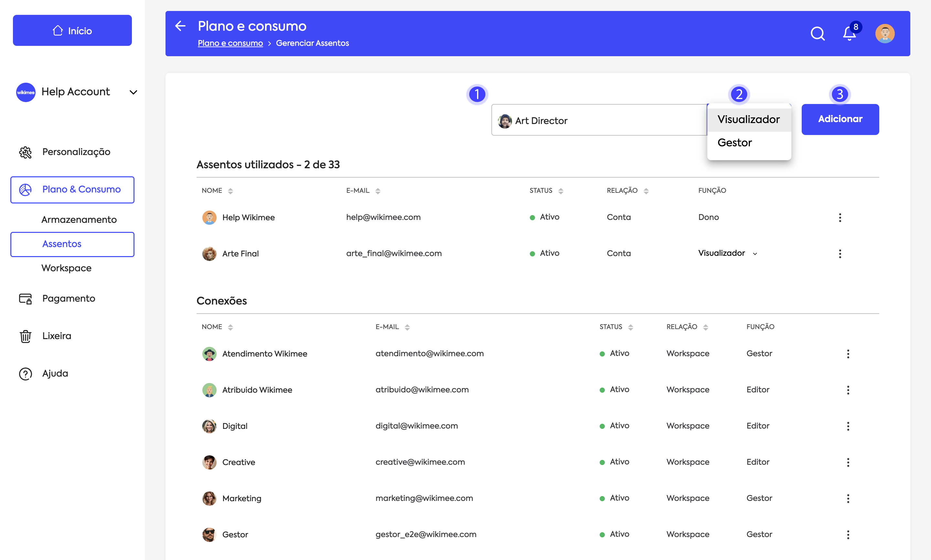This screenshot has height=560, width=931.
Task: Sort seats table by Nome column
Action: pyautogui.click(x=230, y=191)
